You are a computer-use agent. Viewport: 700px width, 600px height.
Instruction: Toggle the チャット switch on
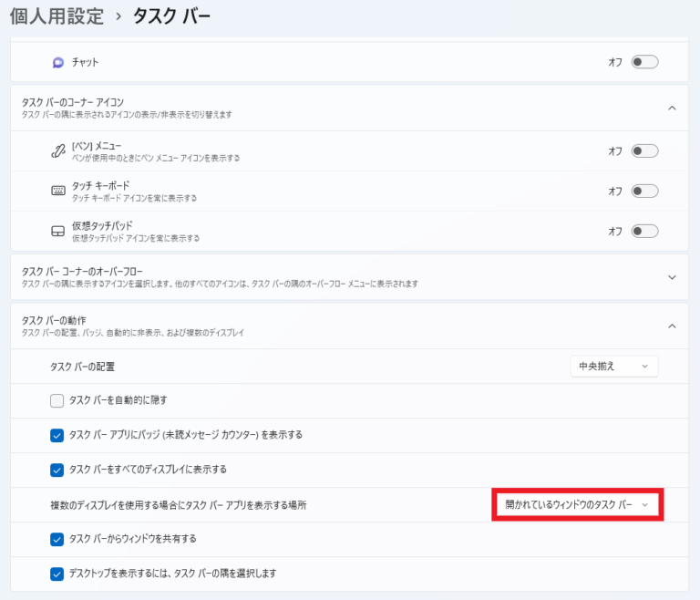pos(644,62)
